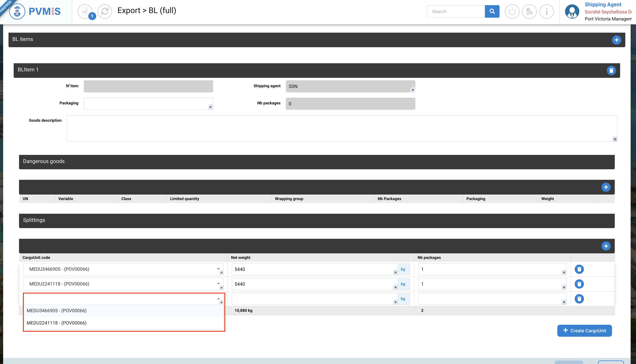Click the refresh arrows icon

(105, 11)
